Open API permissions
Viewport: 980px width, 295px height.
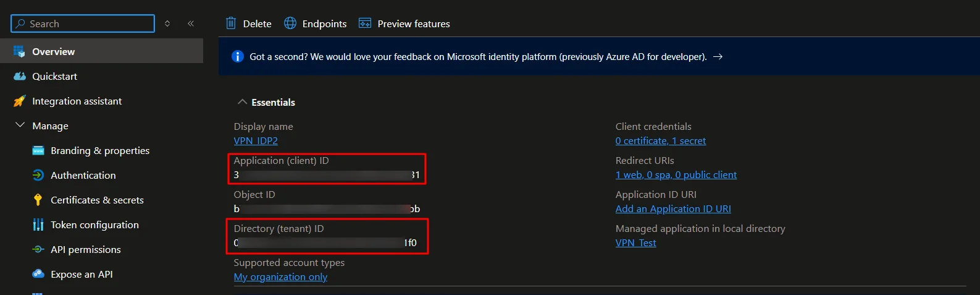click(x=86, y=249)
